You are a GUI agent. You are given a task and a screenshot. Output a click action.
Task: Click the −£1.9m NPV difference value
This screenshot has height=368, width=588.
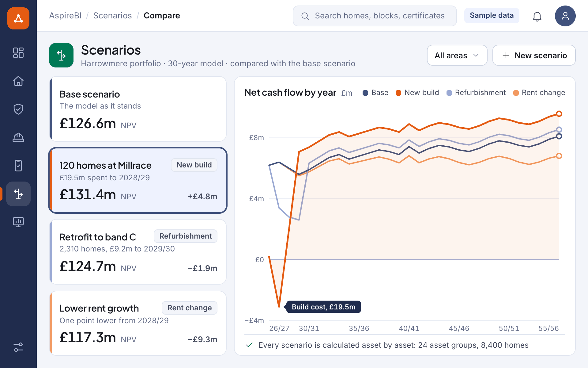pos(202,268)
